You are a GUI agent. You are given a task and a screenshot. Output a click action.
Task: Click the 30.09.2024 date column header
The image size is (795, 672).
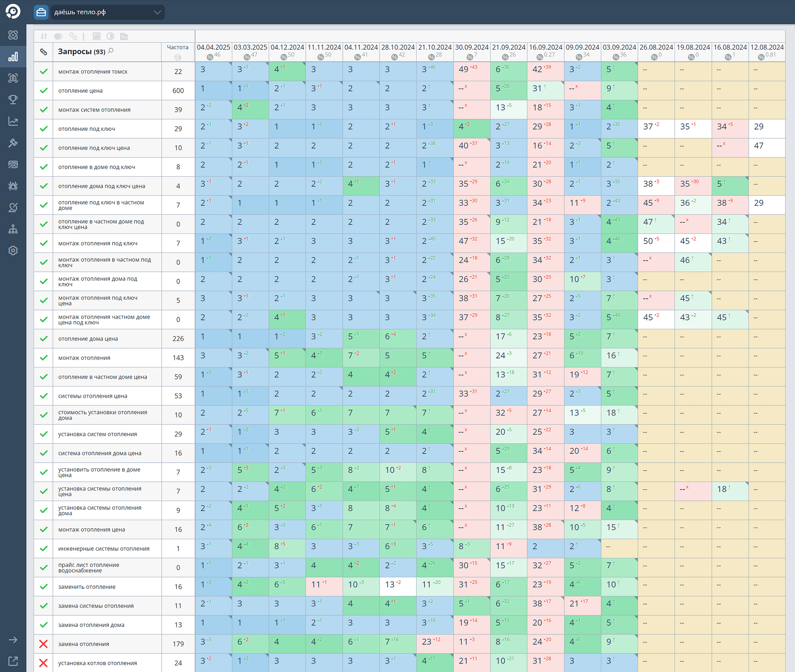click(472, 47)
